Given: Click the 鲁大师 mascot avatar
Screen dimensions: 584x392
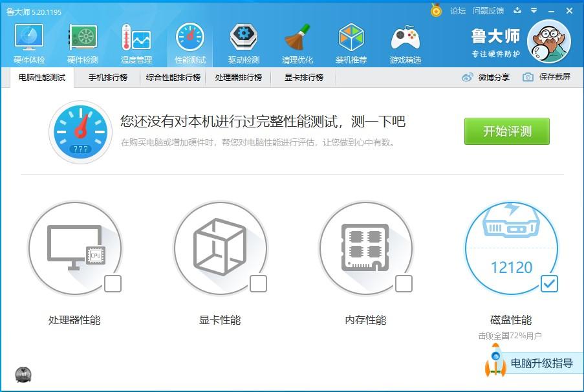Looking at the screenshot, I should pos(549,41).
